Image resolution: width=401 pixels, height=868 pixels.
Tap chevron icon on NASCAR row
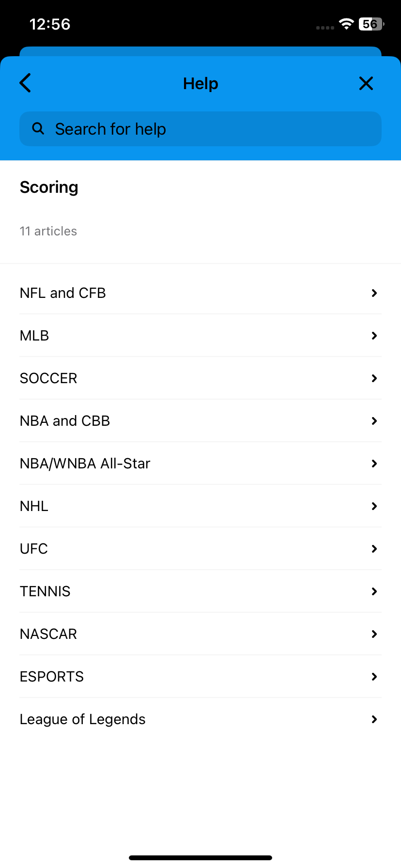click(x=374, y=634)
